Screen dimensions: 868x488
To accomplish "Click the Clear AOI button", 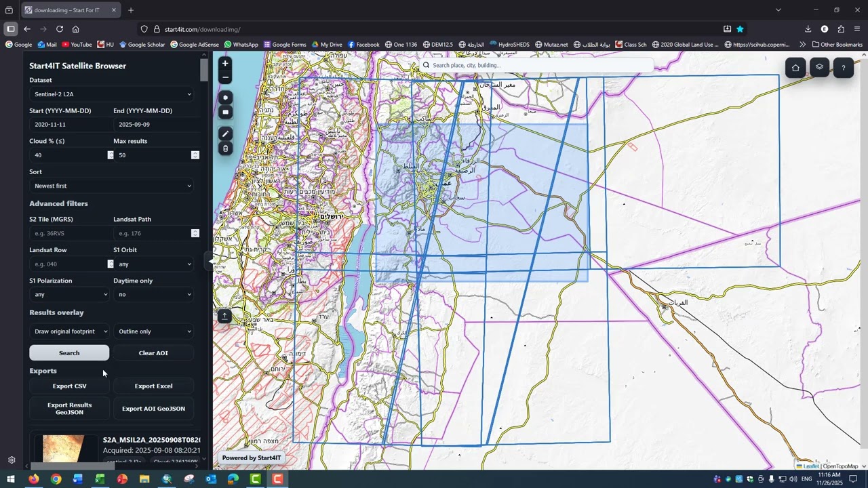I will [x=153, y=353].
